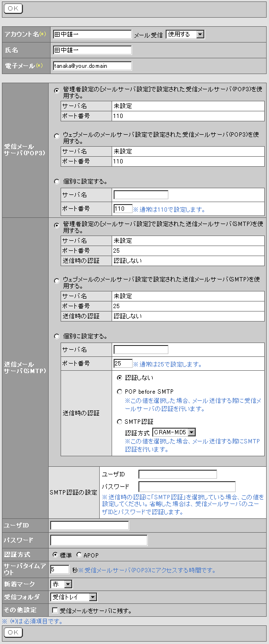Click the アカウント名 input field
269x644 pixels.
point(92,34)
